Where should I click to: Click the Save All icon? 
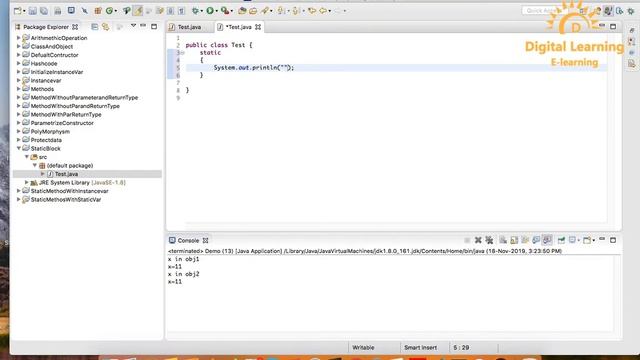tap(44, 11)
